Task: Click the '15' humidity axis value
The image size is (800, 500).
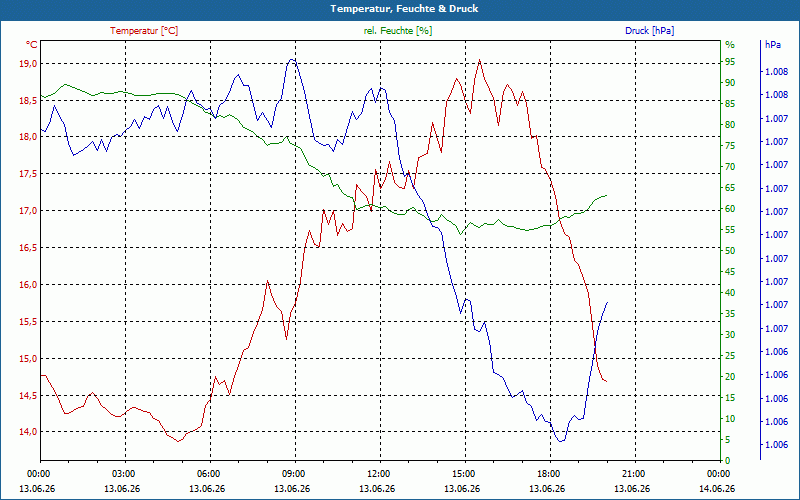Action: (x=730, y=398)
